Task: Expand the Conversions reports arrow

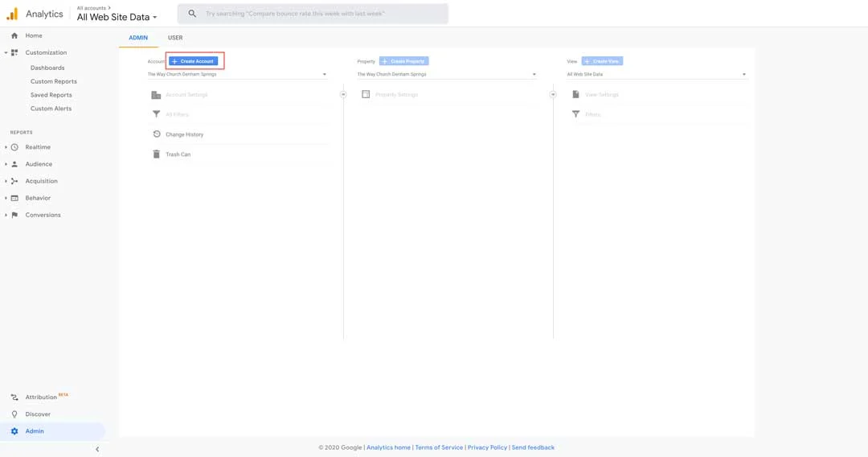Action: point(6,215)
